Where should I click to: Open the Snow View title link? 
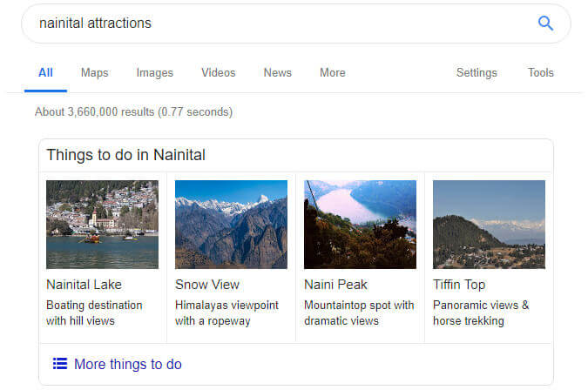point(207,285)
